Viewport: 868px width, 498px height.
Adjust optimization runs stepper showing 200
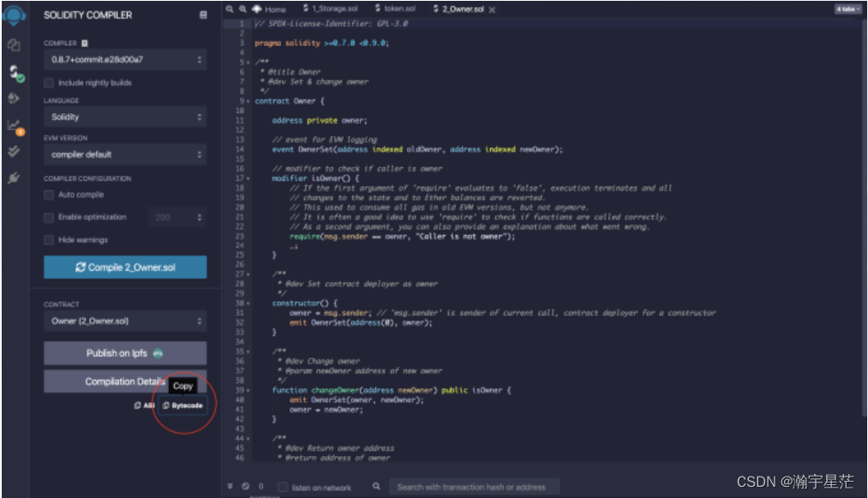coord(177,217)
